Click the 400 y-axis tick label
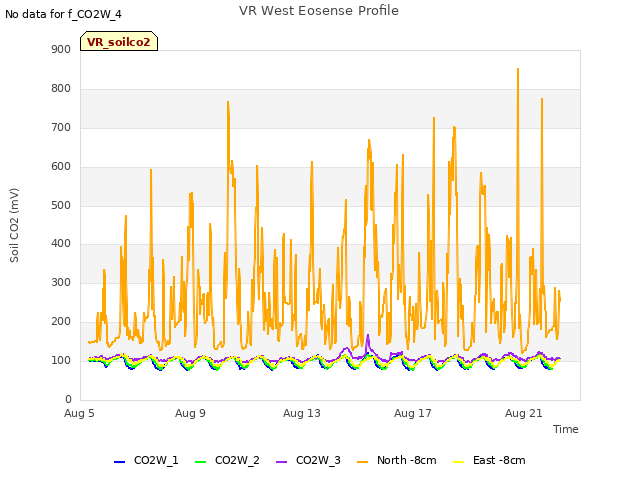The height and width of the screenshot is (480, 640). pyautogui.click(x=61, y=244)
